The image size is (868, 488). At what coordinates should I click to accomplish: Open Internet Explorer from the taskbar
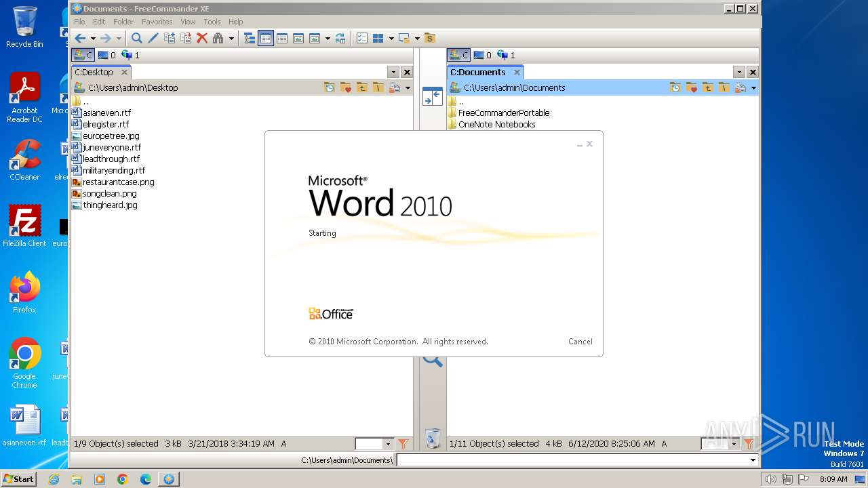[54, 479]
